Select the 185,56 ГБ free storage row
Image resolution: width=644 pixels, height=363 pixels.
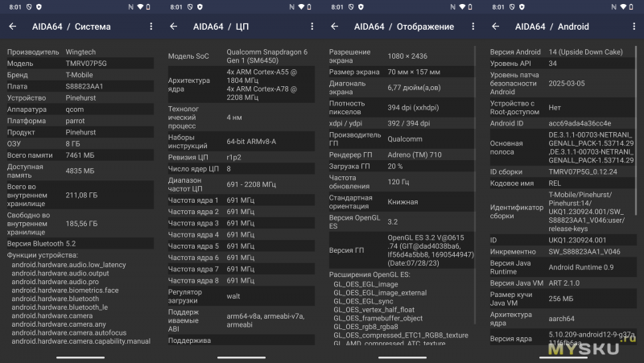80,224
